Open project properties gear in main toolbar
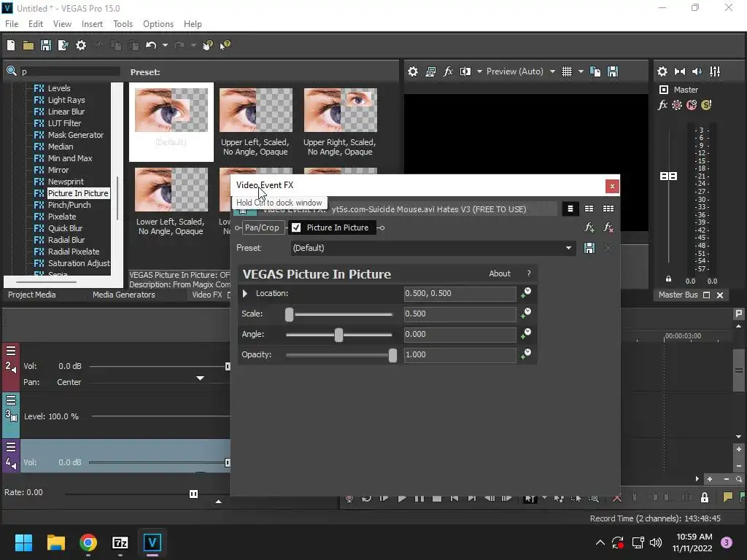Image resolution: width=747 pixels, height=560 pixels. [81, 45]
